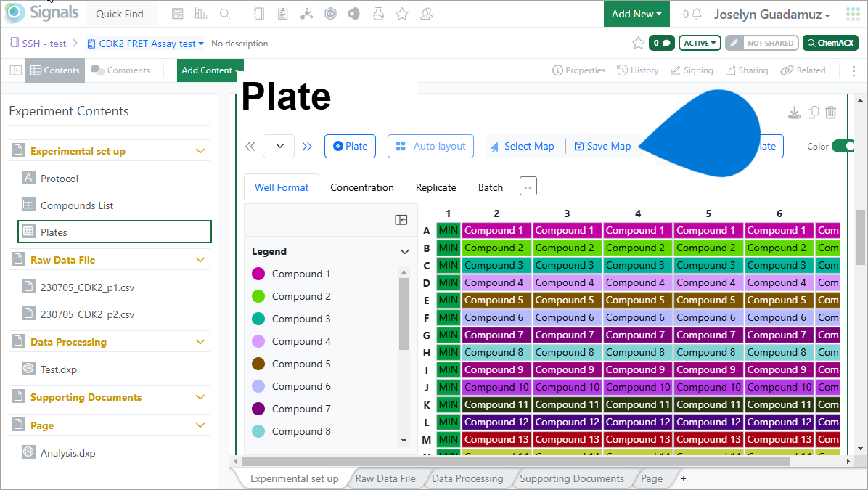The width and height of the screenshot is (868, 490).
Task: Open the notifications bell
Action: (x=697, y=14)
